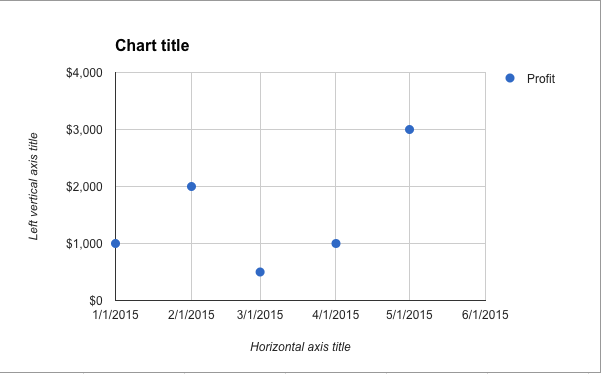
Task: Click the 'Left vertical axis title' text
Action: pyautogui.click(x=34, y=186)
